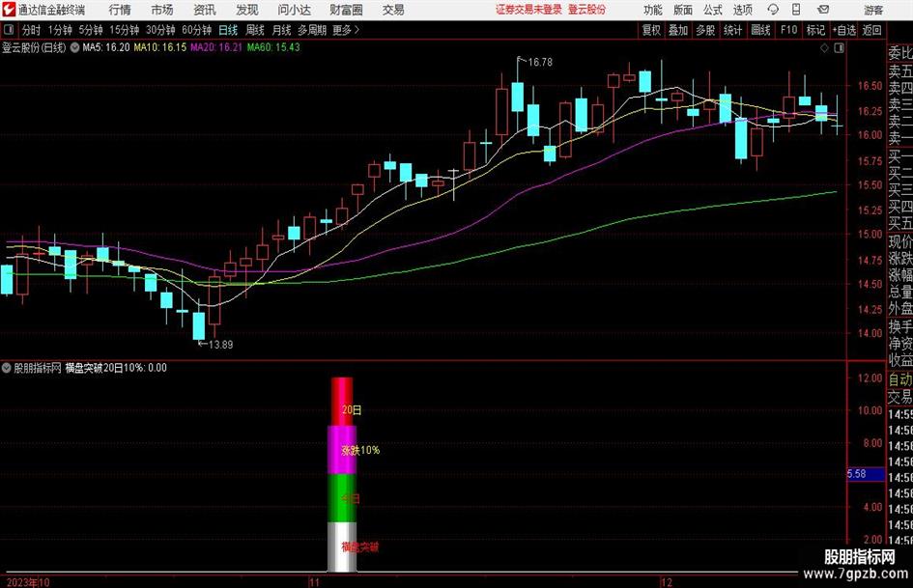The image size is (913, 588).
Task: Toggle the left panel layout icon
Action: 9,30
